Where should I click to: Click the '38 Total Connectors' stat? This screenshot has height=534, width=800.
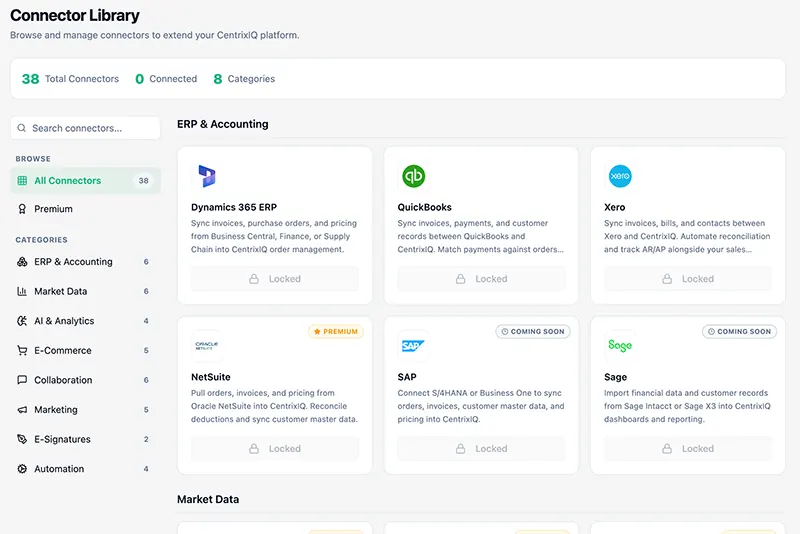point(70,79)
